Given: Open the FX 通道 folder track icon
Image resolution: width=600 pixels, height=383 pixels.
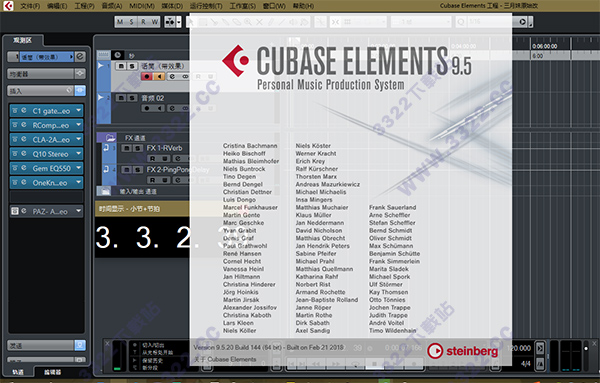Looking at the screenshot, I should (x=111, y=138).
